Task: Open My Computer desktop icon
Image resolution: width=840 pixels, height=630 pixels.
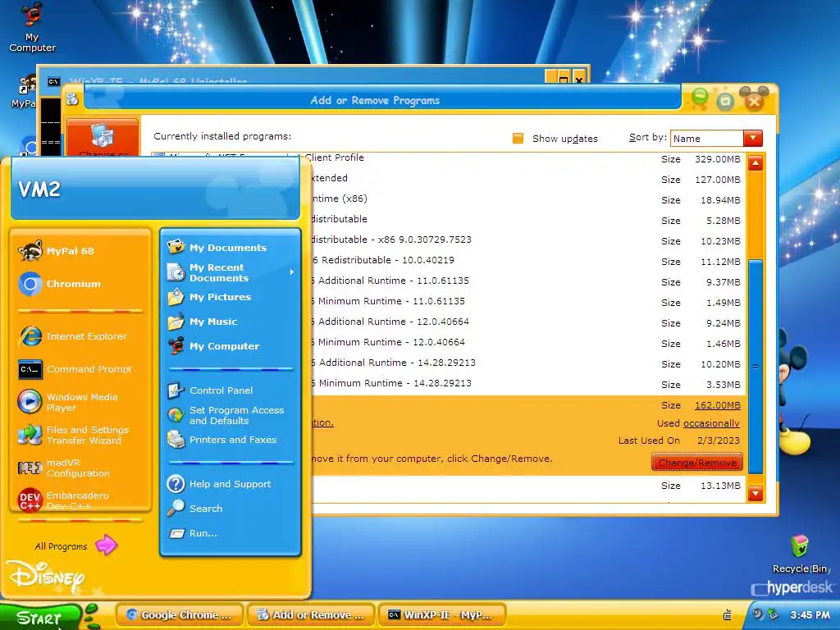Action: [32, 27]
